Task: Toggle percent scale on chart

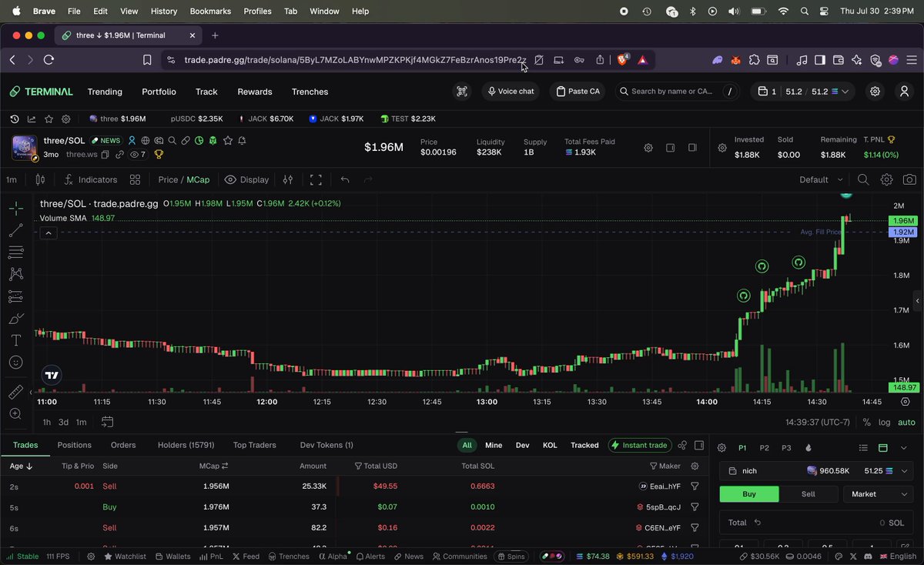Action: (866, 422)
